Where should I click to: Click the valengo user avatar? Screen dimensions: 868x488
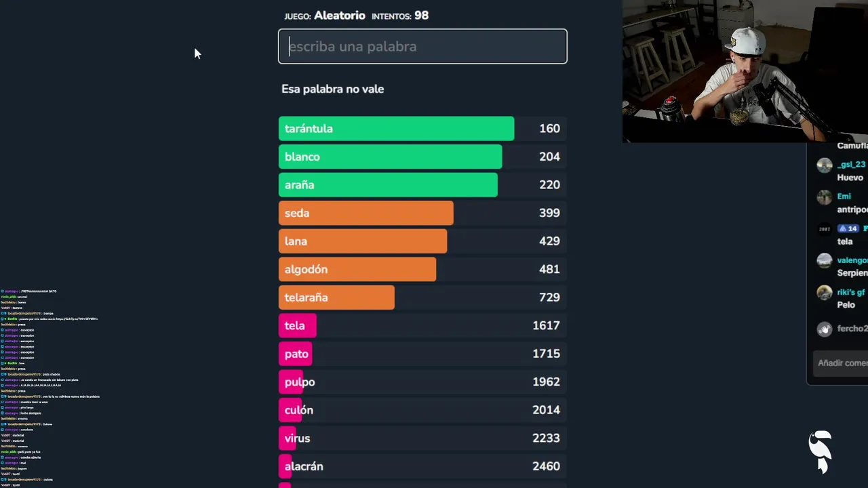tap(824, 261)
